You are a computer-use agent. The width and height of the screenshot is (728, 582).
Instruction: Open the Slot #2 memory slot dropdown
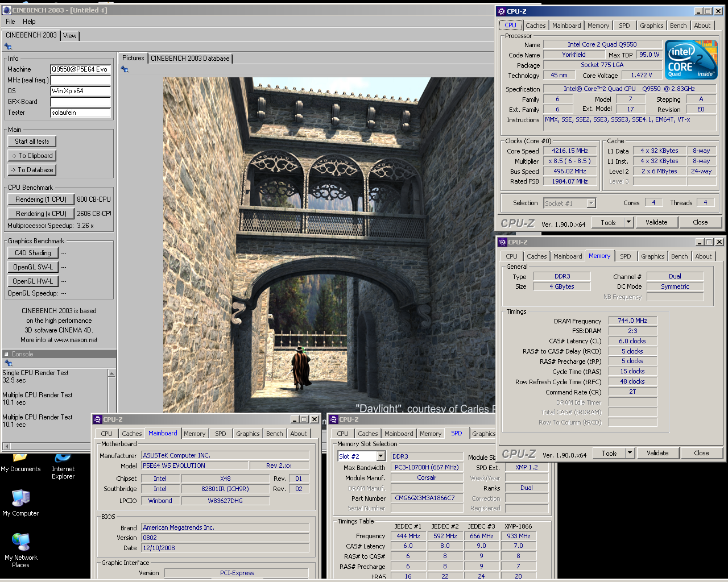(381, 456)
